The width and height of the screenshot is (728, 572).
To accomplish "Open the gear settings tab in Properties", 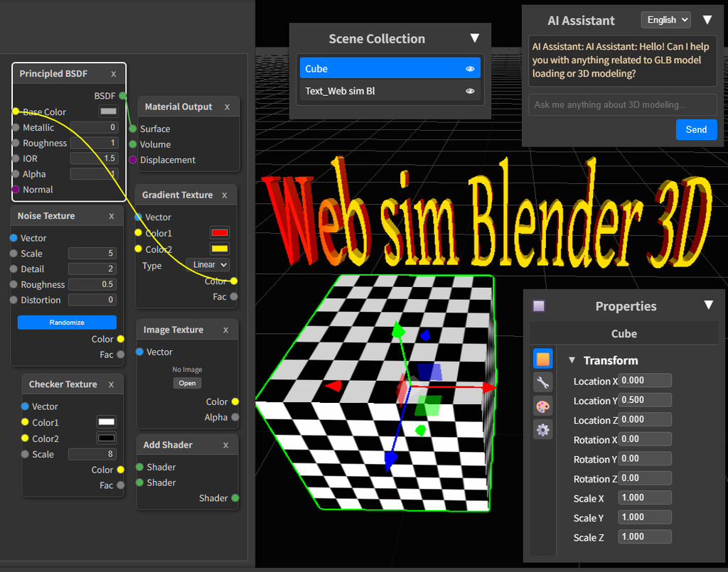I will click(x=542, y=429).
